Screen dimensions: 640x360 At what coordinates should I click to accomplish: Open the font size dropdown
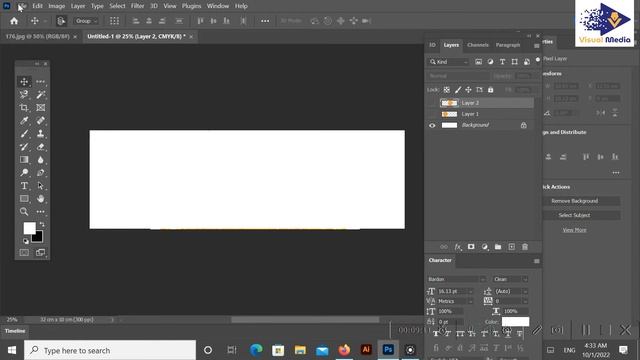tap(470, 291)
